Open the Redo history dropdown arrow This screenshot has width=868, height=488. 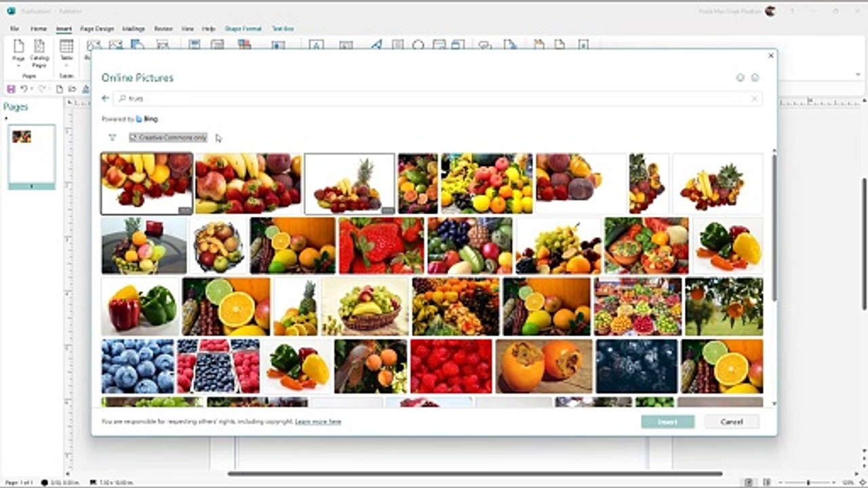pyautogui.click(x=49, y=89)
